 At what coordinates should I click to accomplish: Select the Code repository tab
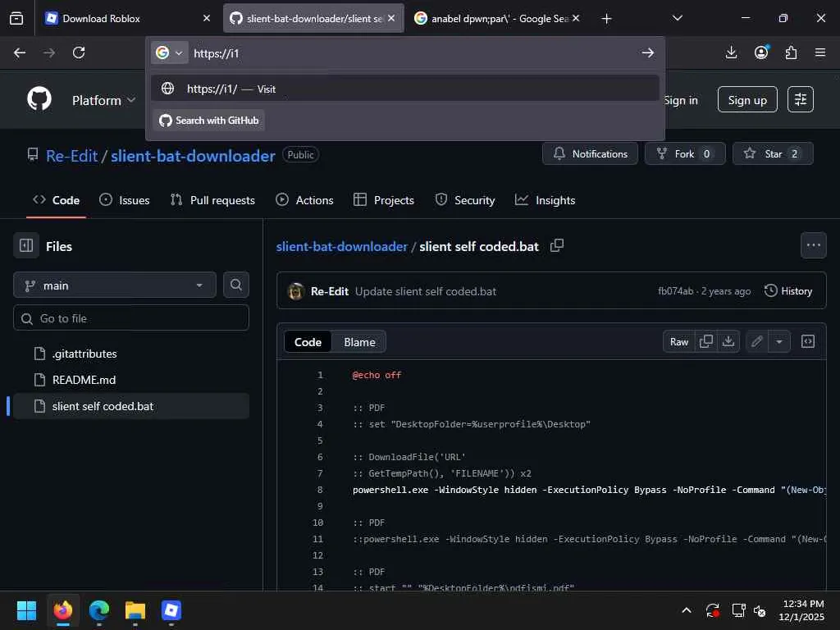pyautogui.click(x=57, y=200)
